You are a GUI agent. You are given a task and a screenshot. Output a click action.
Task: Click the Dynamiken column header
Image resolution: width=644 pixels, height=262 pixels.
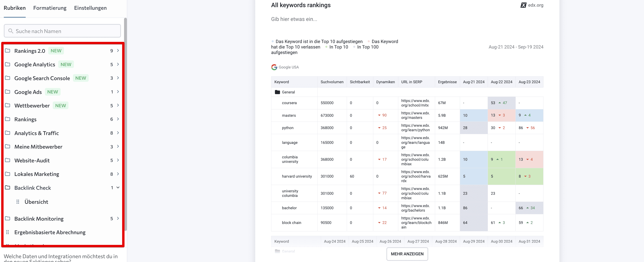point(385,82)
